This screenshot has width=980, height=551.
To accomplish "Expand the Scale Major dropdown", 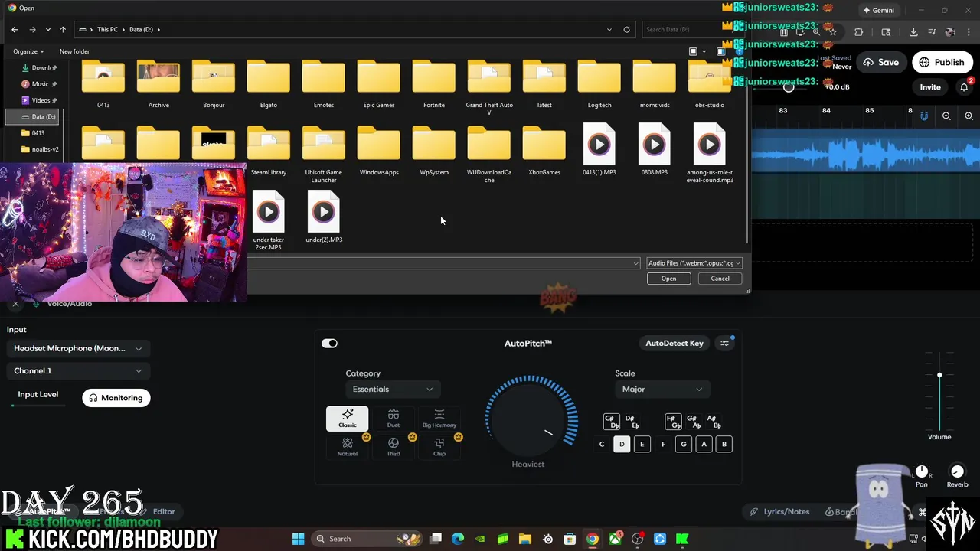I will pos(661,389).
